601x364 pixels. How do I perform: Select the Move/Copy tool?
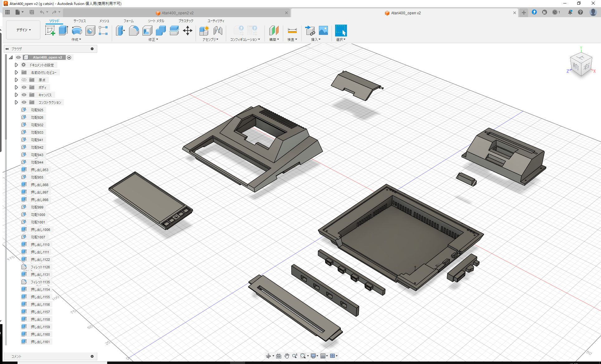click(x=188, y=31)
